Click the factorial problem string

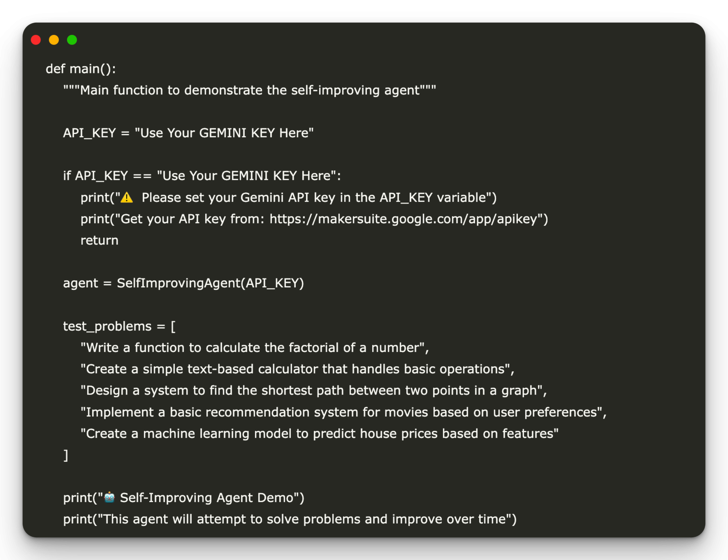(x=255, y=348)
